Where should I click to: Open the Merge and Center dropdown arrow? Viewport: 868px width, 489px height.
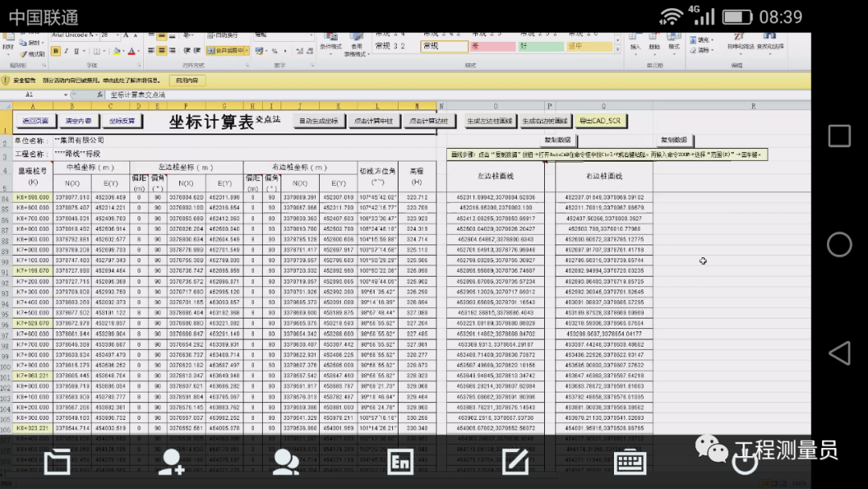(247, 51)
